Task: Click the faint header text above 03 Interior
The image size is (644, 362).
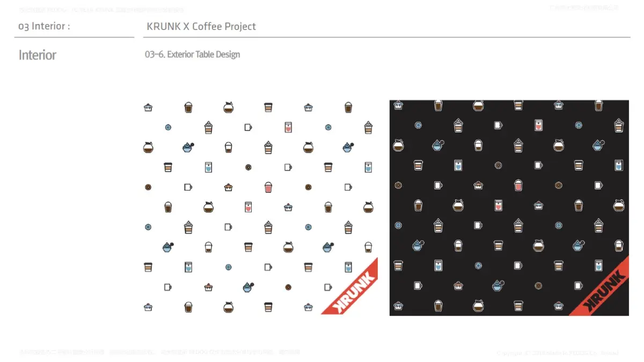Action: coord(101,10)
